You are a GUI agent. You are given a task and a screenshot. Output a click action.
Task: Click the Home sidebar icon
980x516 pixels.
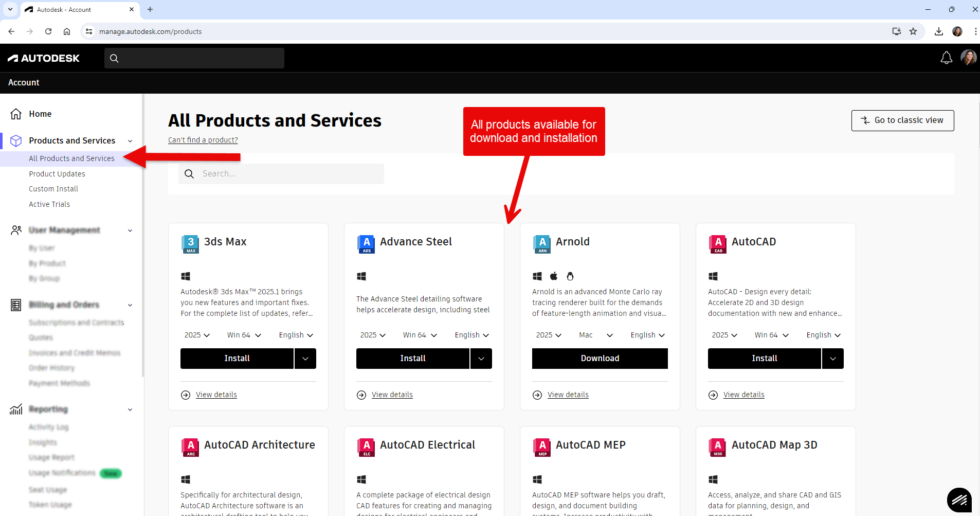tap(16, 114)
